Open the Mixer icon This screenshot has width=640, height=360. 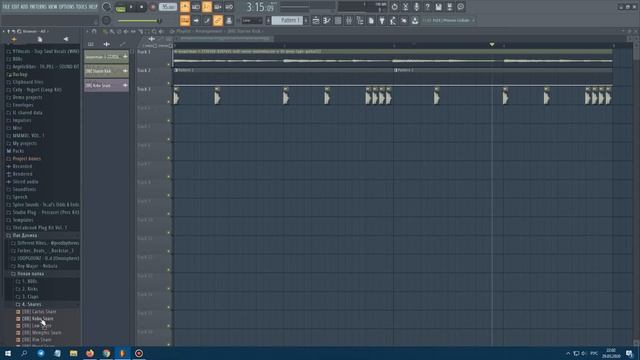(x=349, y=20)
